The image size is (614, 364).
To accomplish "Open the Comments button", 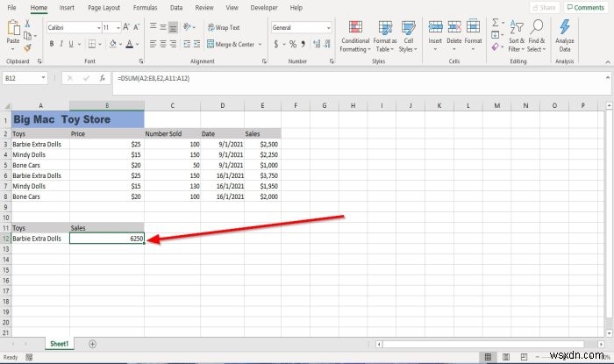I will (x=586, y=7).
